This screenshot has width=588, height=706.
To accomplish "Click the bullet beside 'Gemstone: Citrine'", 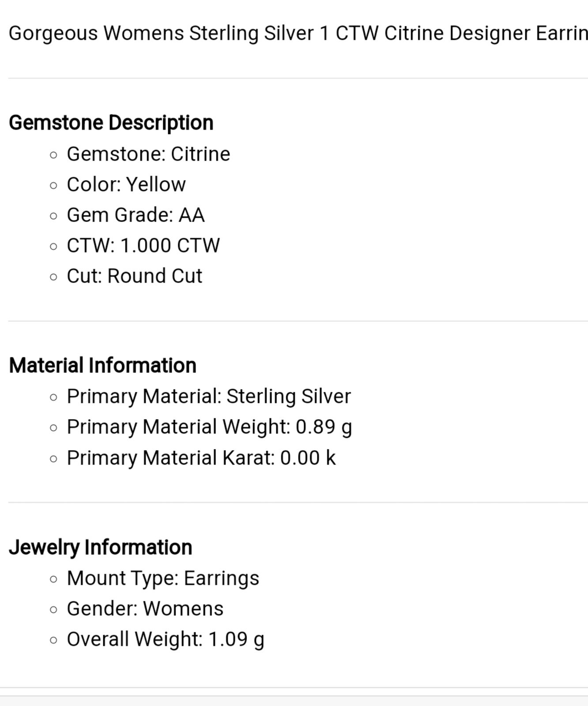I will (x=54, y=155).
